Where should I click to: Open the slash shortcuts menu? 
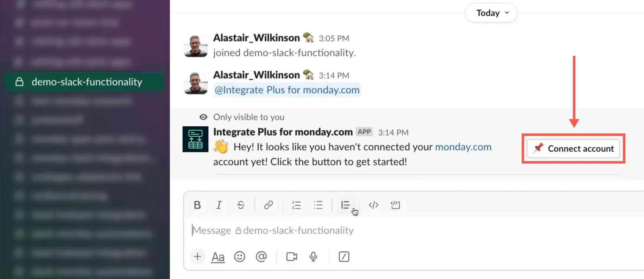(344, 256)
